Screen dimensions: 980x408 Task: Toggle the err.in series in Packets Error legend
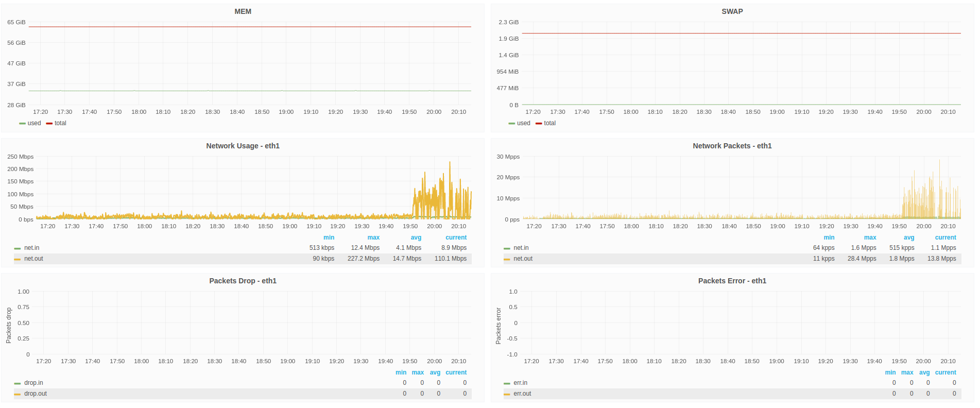pos(520,383)
